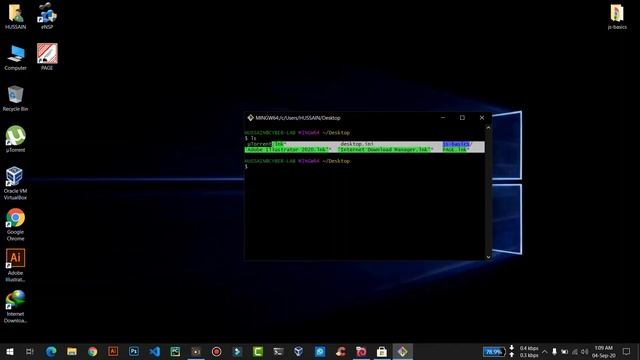The image size is (640, 360).
Task: Open File Explorer from the taskbar
Action: (x=72, y=351)
